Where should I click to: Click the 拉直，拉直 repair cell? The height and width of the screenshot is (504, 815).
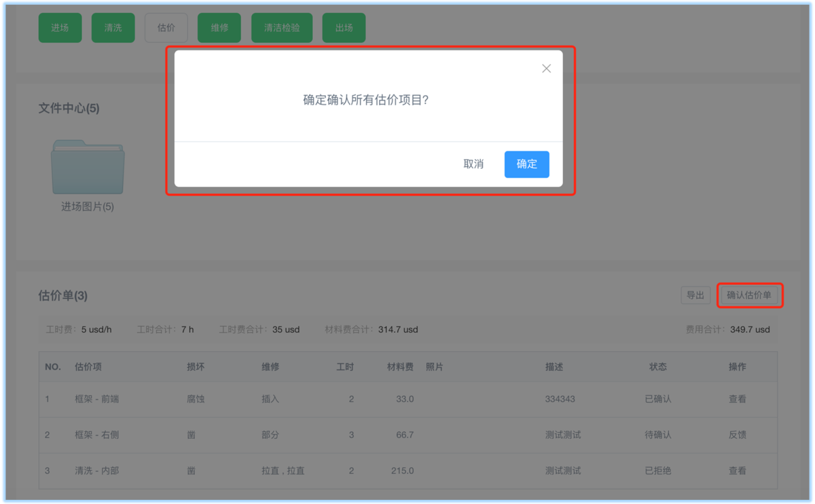(283, 471)
